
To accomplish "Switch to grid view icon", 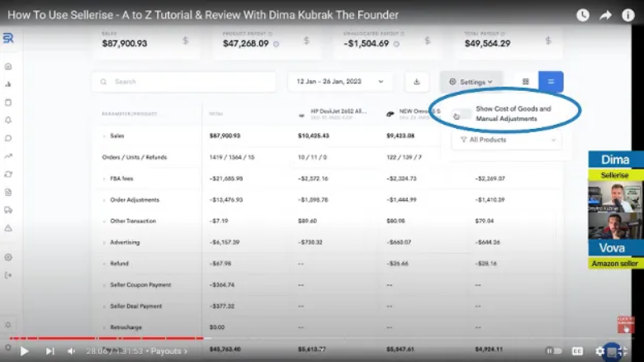I will (x=526, y=82).
